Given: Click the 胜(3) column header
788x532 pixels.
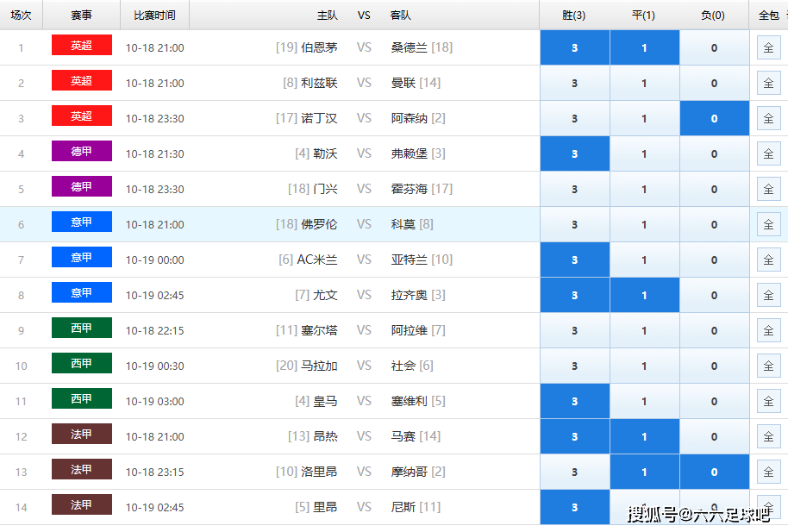Looking at the screenshot, I should coord(574,16).
